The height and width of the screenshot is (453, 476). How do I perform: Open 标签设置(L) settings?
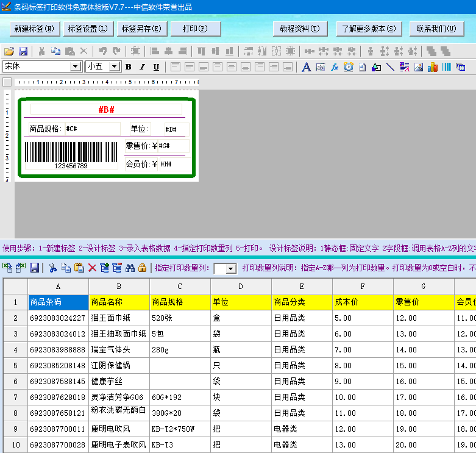click(88, 29)
